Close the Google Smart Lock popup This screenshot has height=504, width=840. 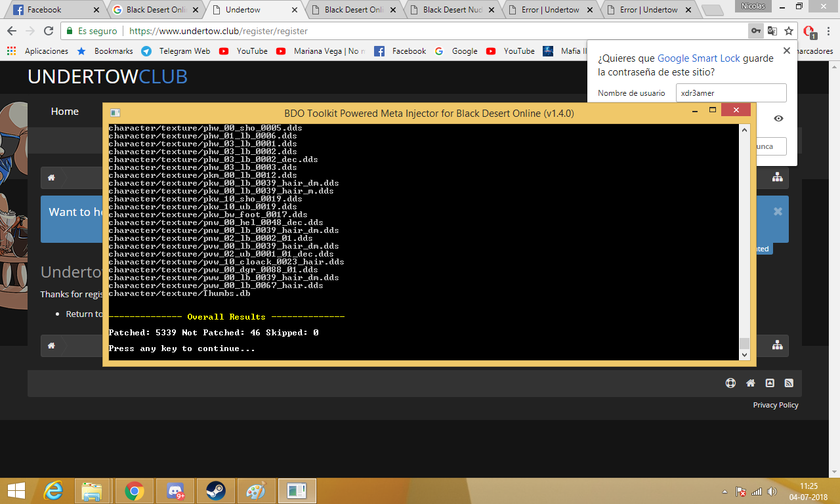pyautogui.click(x=787, y=51)
